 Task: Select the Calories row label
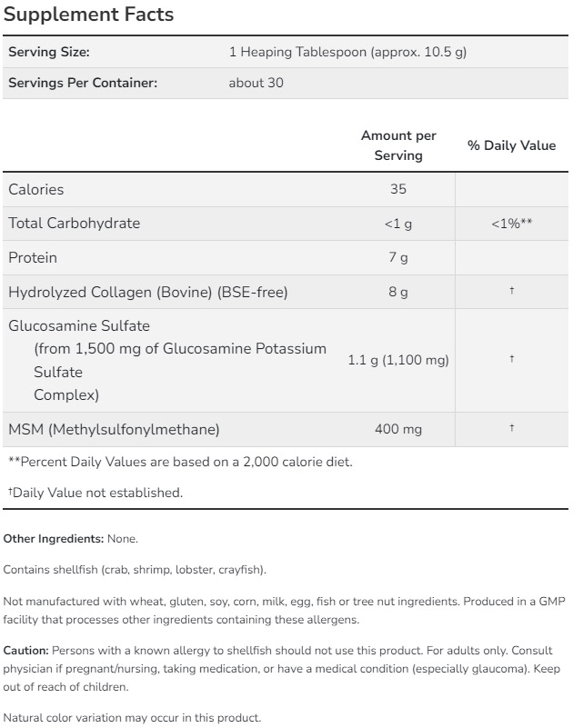pos(36,190)
